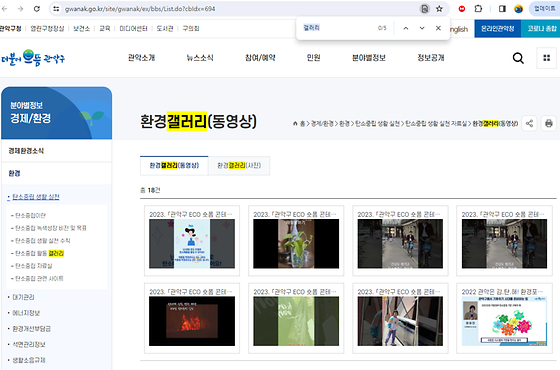Open 탄소중립 생활 실천 수칙
Image resolution: width=560 pixels, height=370 pixels.
pos(42,241)
